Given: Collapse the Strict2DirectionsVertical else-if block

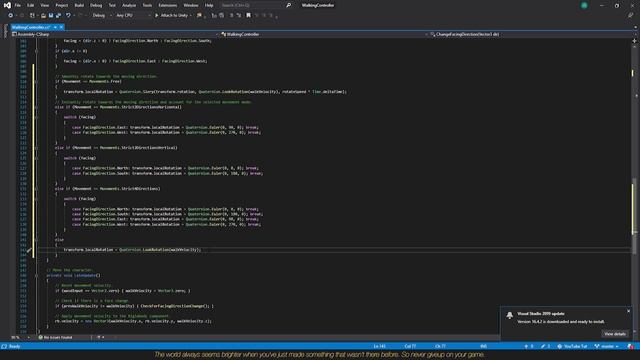Looking at the screenshot, I should [36, 148].
